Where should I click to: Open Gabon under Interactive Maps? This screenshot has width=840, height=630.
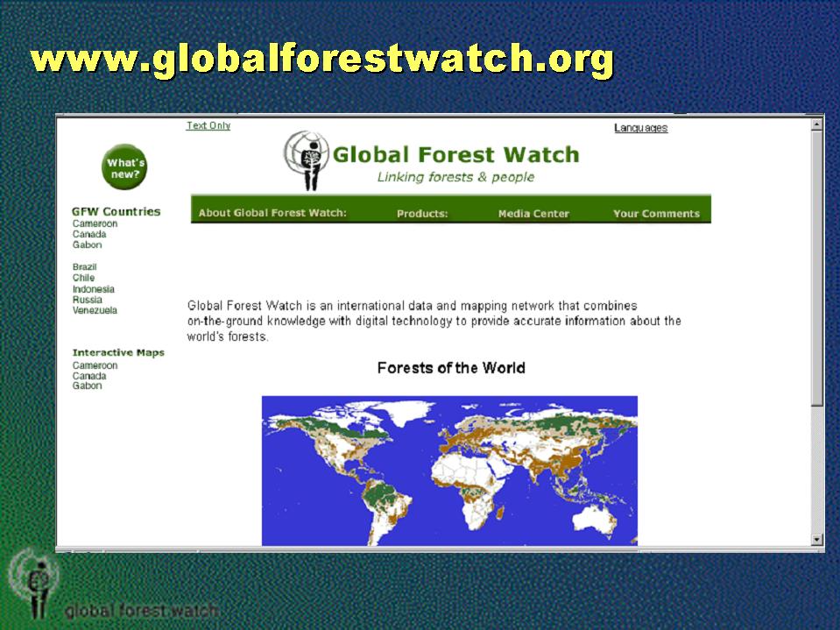[88, 386]
